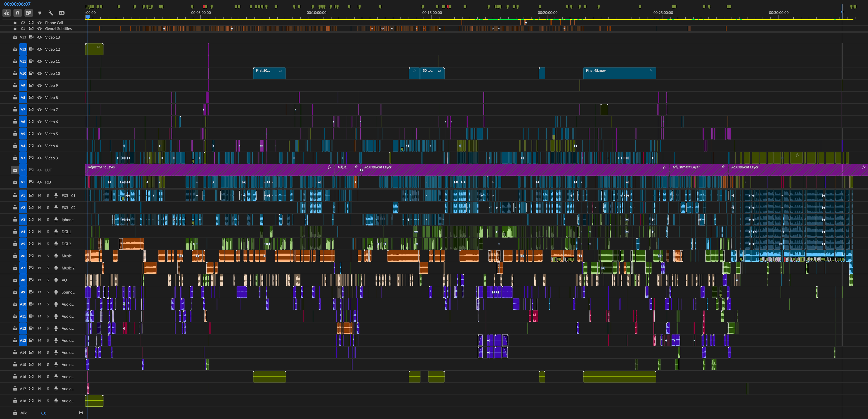Toggle Snap in Timeline magnet icon
Image resolution: width=868 pixels, height=419 pixels.
pyautogui.click(x=18, y=13)
